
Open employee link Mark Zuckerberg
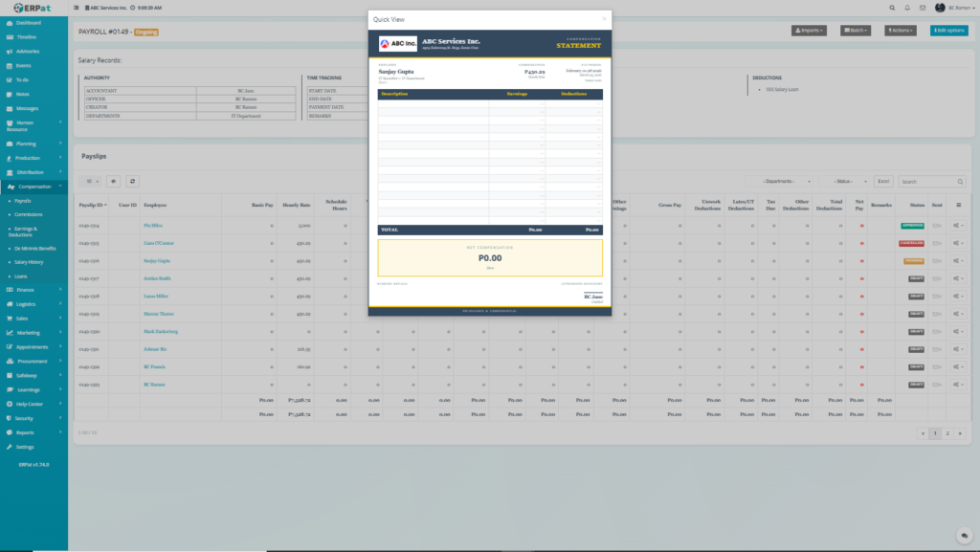coord(161,332)
